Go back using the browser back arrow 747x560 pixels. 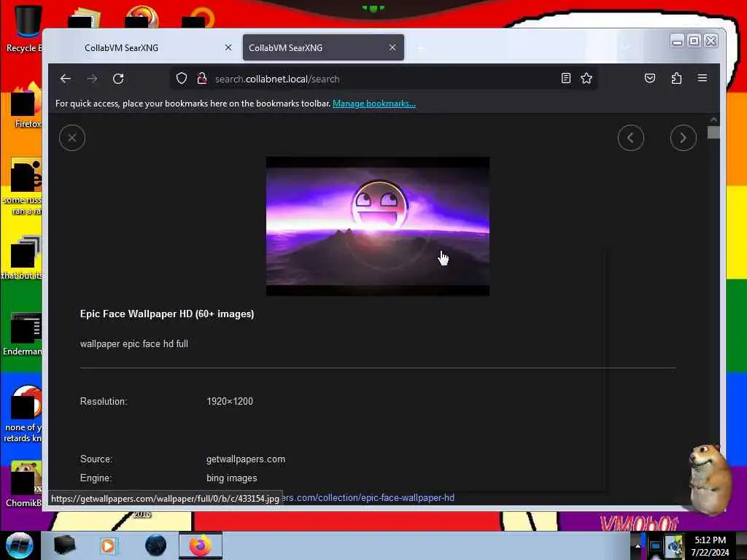tap(65, 79)
